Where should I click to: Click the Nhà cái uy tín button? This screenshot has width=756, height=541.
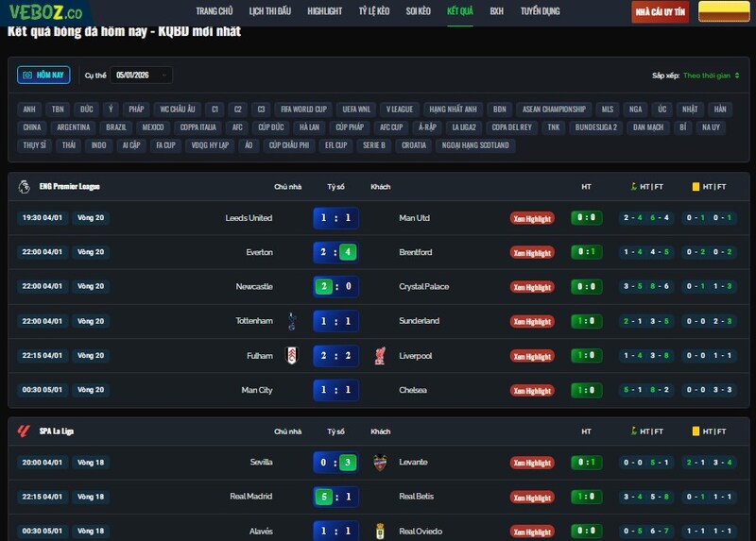pos(661,12)
